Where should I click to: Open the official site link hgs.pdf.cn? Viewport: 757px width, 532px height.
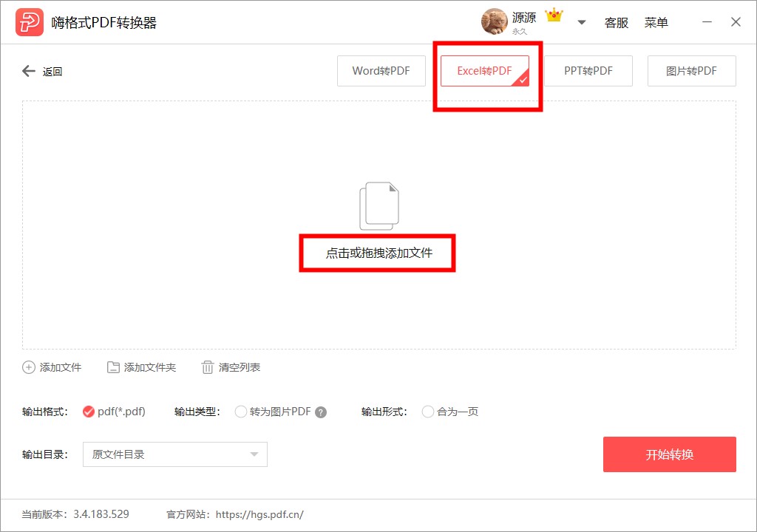click(259, 514)
